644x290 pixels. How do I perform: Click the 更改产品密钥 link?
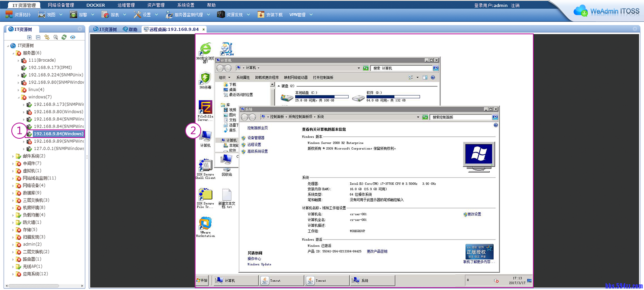coord(377,251)
